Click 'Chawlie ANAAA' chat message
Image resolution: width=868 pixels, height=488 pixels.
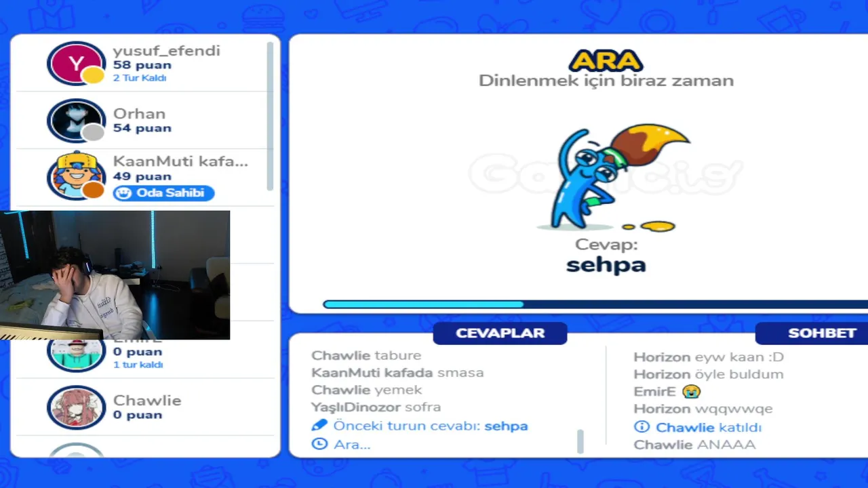tap(694, 445)
